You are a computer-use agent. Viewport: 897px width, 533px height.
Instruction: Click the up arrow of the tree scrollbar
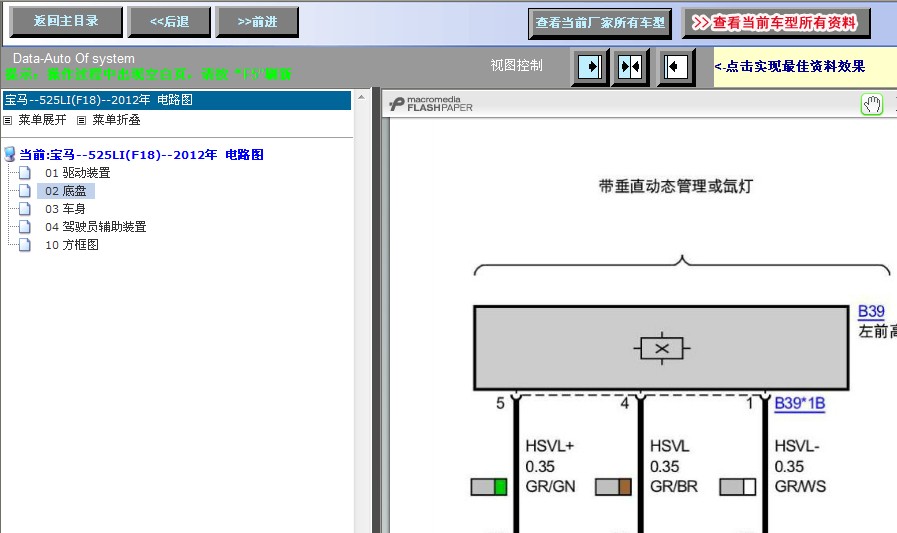(361, 97)
